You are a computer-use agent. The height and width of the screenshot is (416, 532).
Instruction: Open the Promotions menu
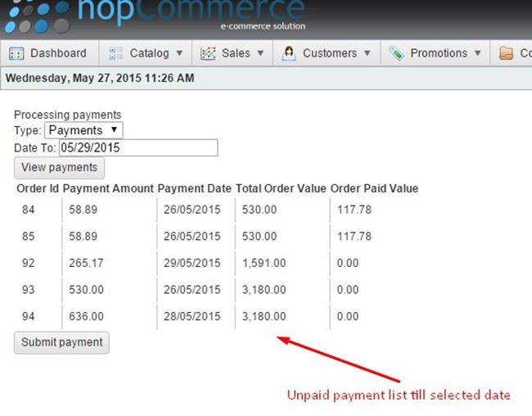[x=435, y=53]
